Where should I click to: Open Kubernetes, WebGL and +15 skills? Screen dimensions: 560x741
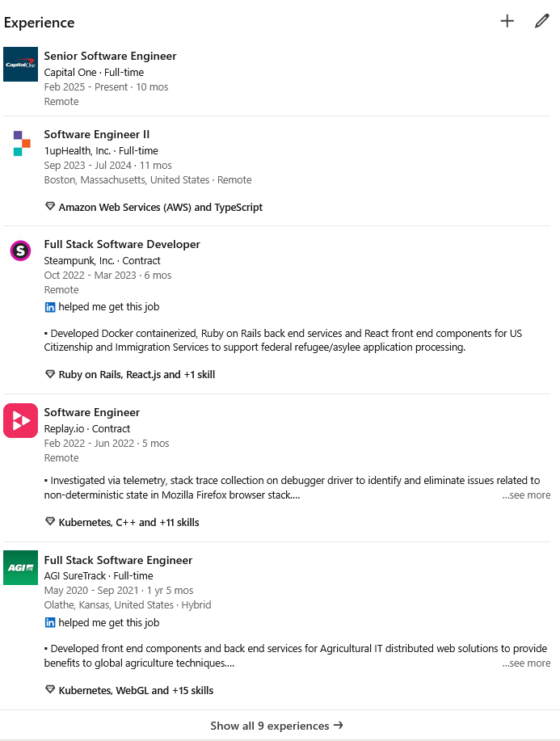136,691
